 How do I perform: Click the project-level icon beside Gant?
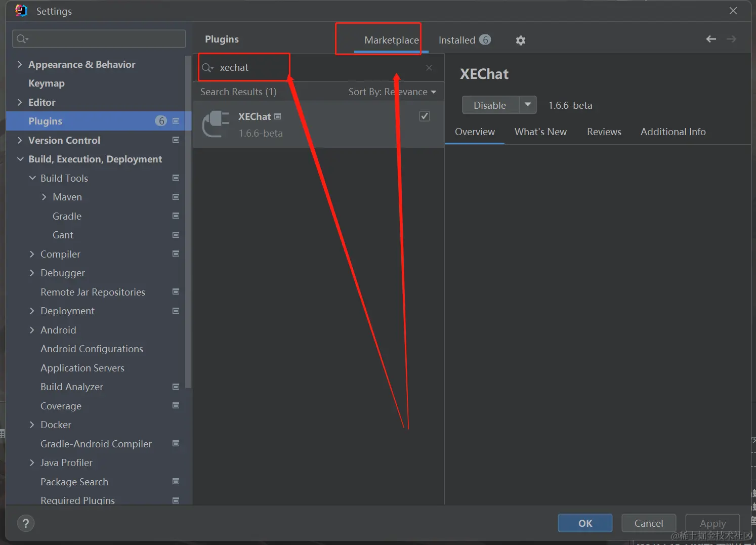click(176, 235)
